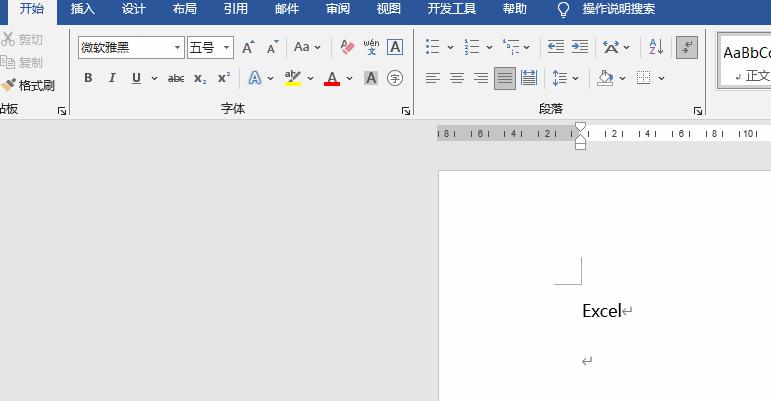Open the phonetic guide (wén) tool

(371, 47)
